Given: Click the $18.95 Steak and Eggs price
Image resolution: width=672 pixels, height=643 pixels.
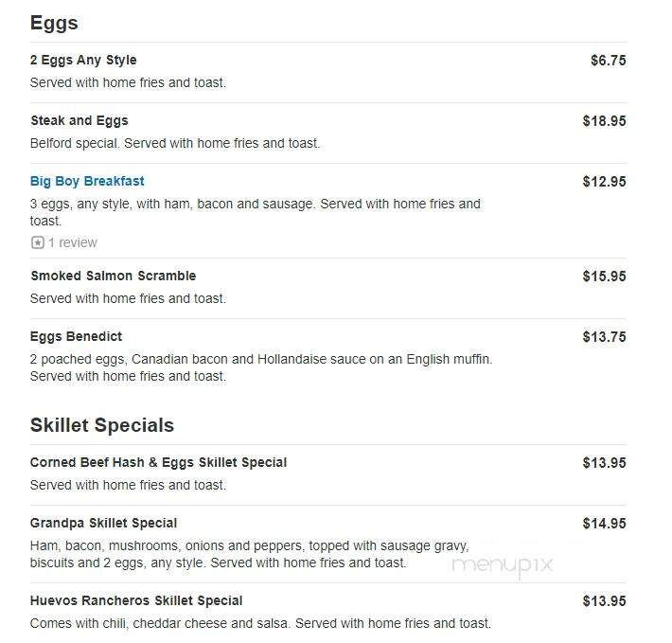Looking at the screenshot, I should click(604, 121).
